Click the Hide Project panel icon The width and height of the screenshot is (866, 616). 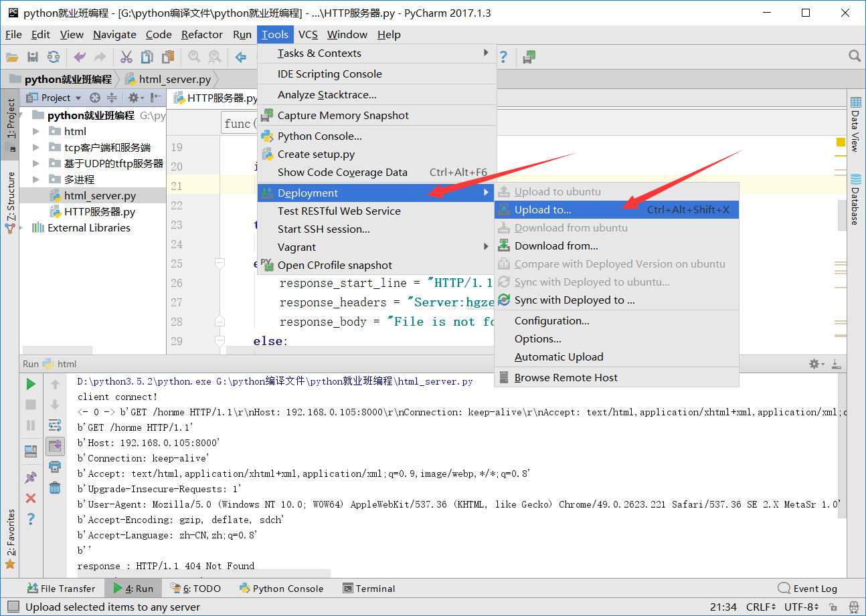click(x=156, y=98)
